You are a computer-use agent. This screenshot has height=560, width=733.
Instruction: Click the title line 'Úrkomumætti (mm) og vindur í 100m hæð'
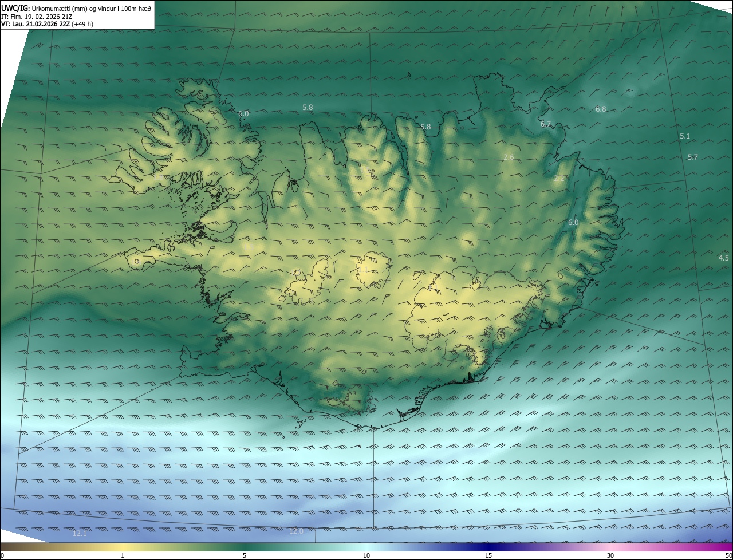(x=92, y=8)
